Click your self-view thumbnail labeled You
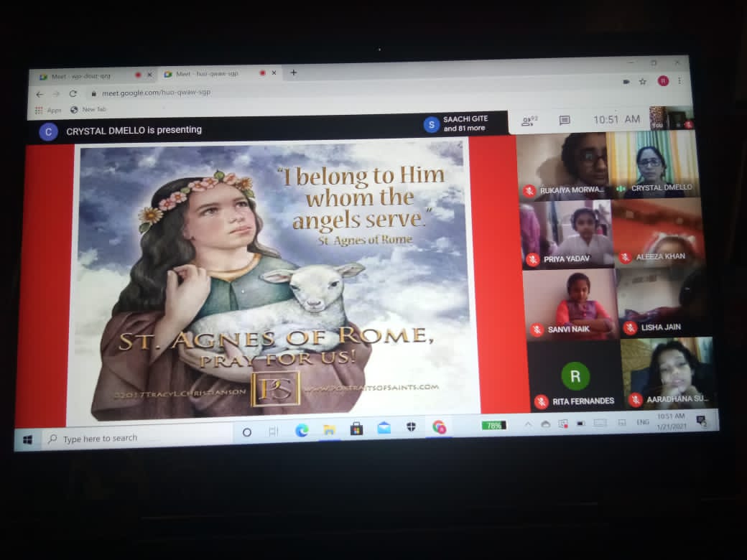Viewport: 747px width, 560px height. pos(672,118)
